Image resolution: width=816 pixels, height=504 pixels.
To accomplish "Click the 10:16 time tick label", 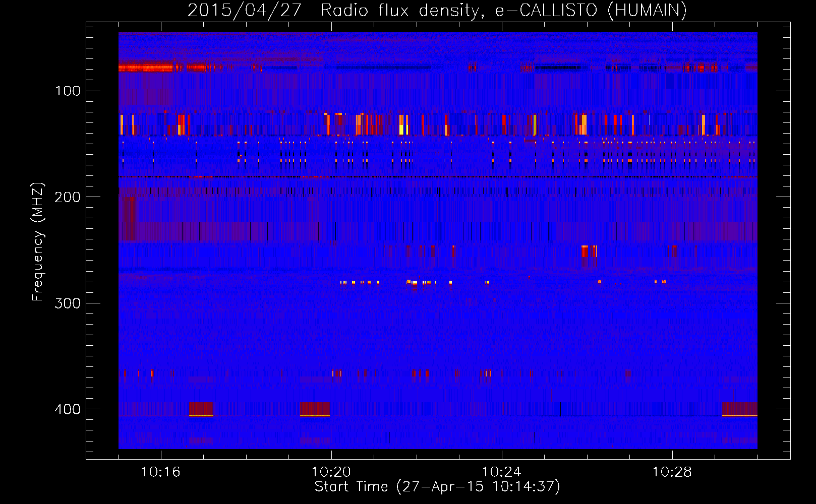I will (161, 472).
